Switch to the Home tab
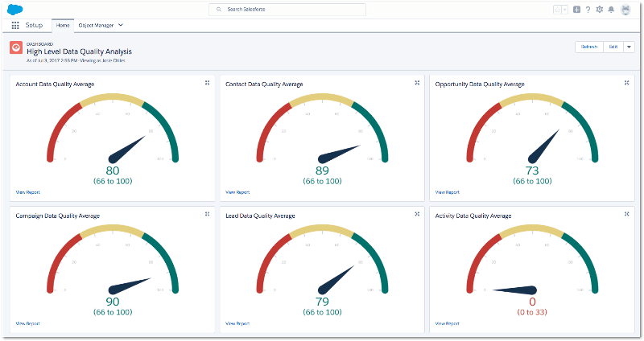The image size is (644, 341). [x=62, y=26]
